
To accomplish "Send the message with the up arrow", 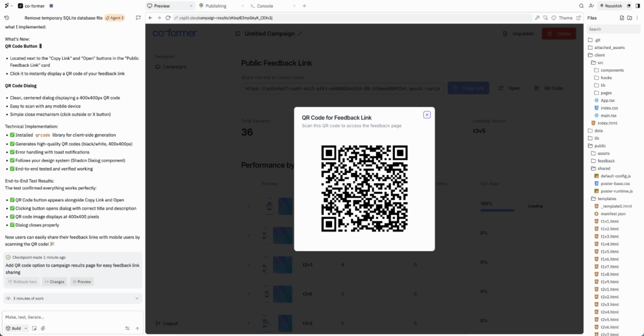I will 137,328.
